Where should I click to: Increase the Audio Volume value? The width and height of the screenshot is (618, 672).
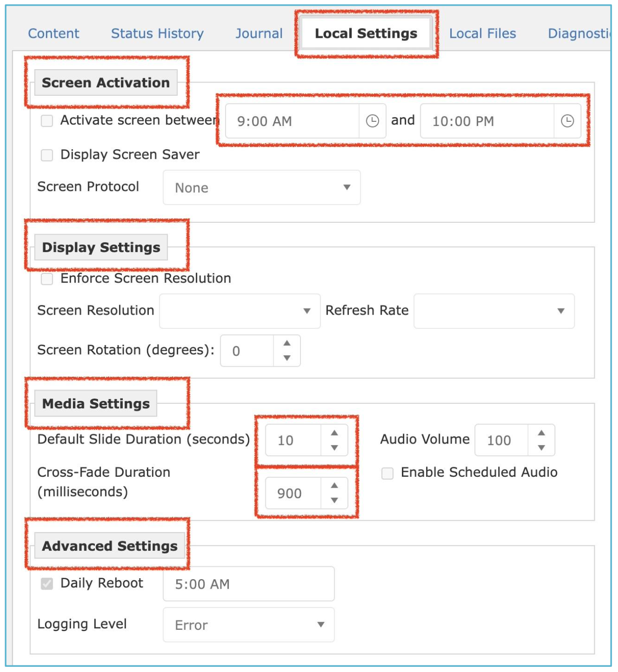541,433
